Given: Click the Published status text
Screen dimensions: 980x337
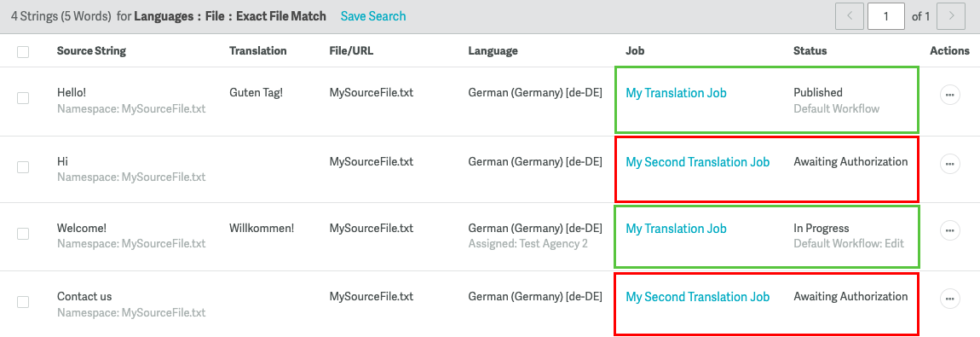Looking at the screenshot, I should (x=818, y=92).
